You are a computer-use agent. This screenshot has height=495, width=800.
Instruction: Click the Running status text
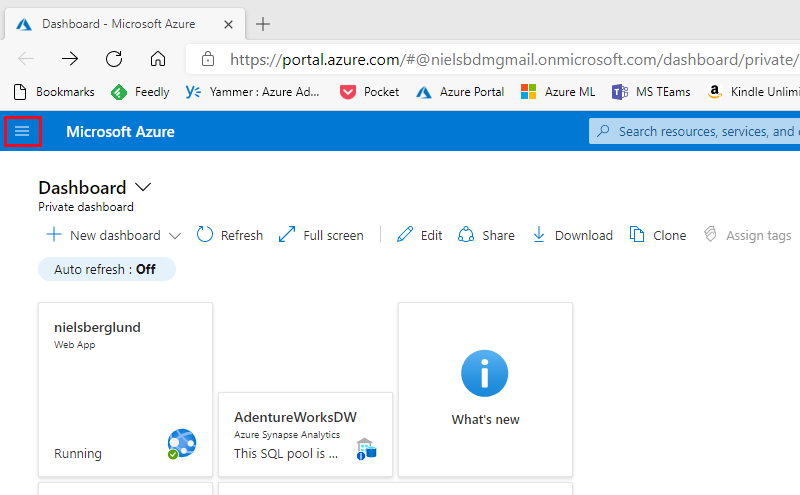(x=78, y=454)
